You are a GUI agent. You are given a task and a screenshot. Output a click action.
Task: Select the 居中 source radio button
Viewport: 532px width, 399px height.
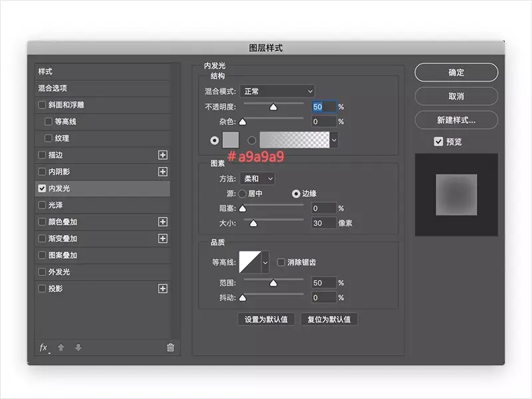point(242,194)
